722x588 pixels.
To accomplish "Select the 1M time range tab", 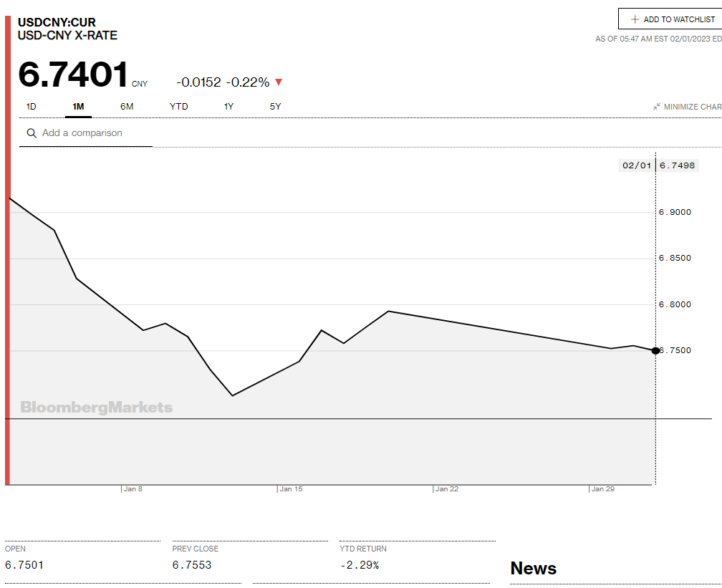I will pos(78,107).
